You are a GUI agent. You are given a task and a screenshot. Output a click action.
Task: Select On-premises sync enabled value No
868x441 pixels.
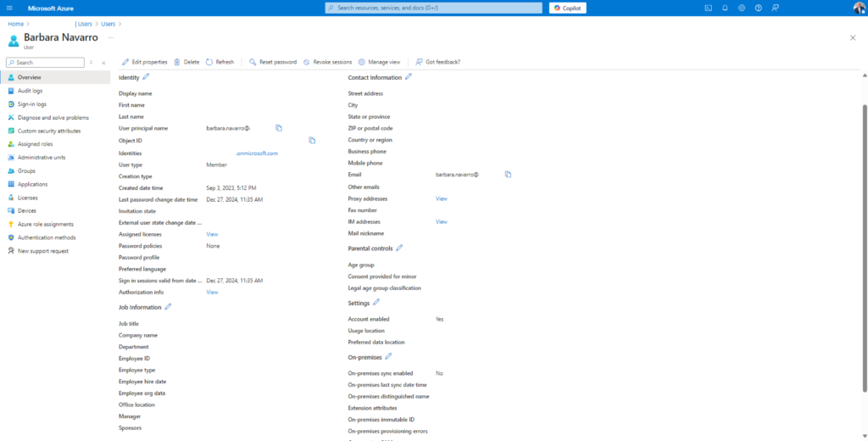click(439, 373)
